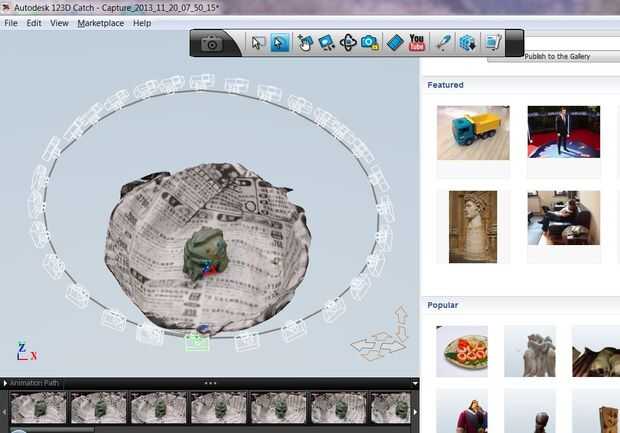620x433 pixels.
Task: Open the Edit menu
Action: coord(34,23)
